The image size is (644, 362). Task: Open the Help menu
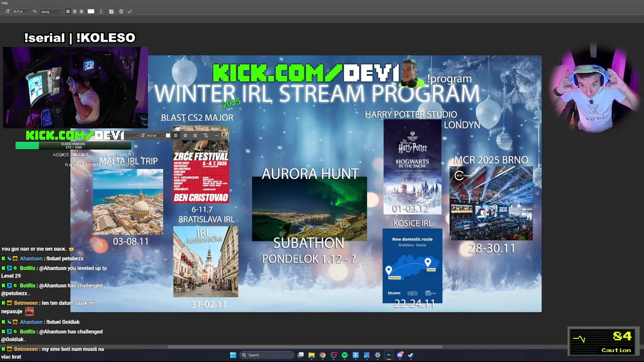(4, 3)
